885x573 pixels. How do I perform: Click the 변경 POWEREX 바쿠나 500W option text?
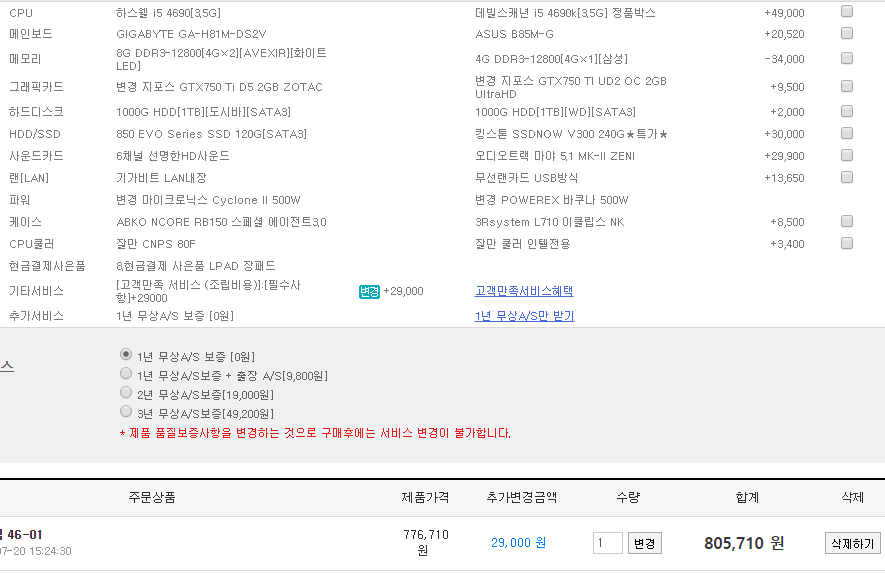pyautogui.click(x=551, y=200)
